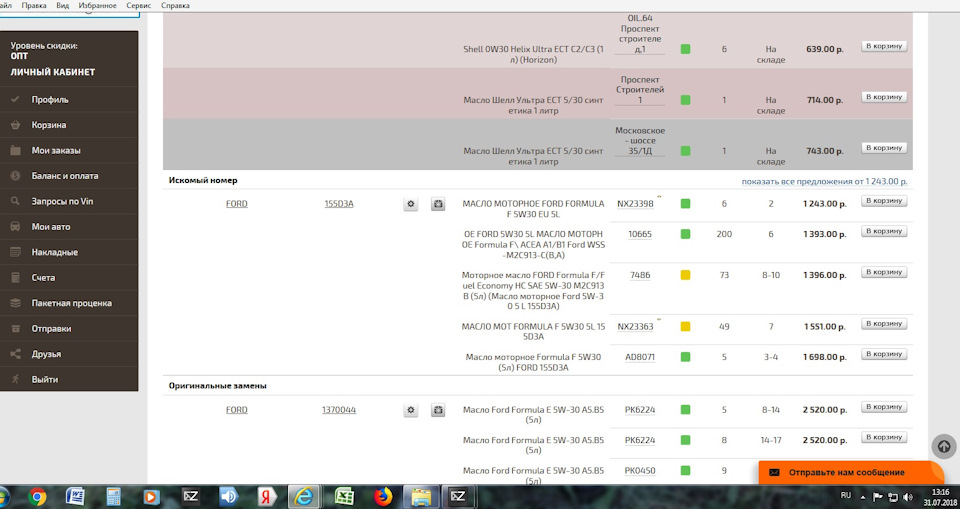
Task: Click the car icon next to Мои авто
Action: click(15, 227)
